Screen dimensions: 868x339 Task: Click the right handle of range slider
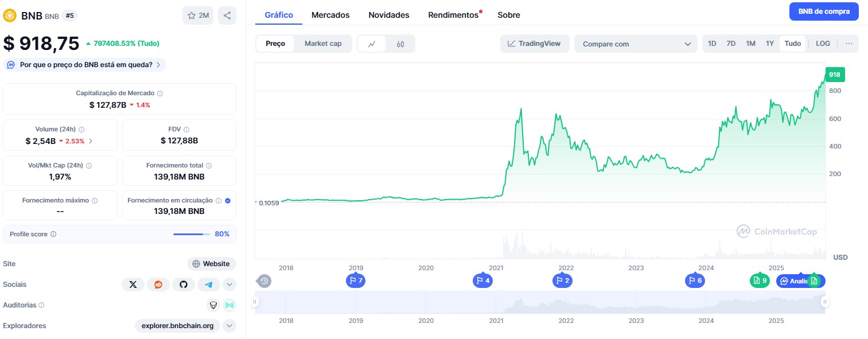point(824,302)
